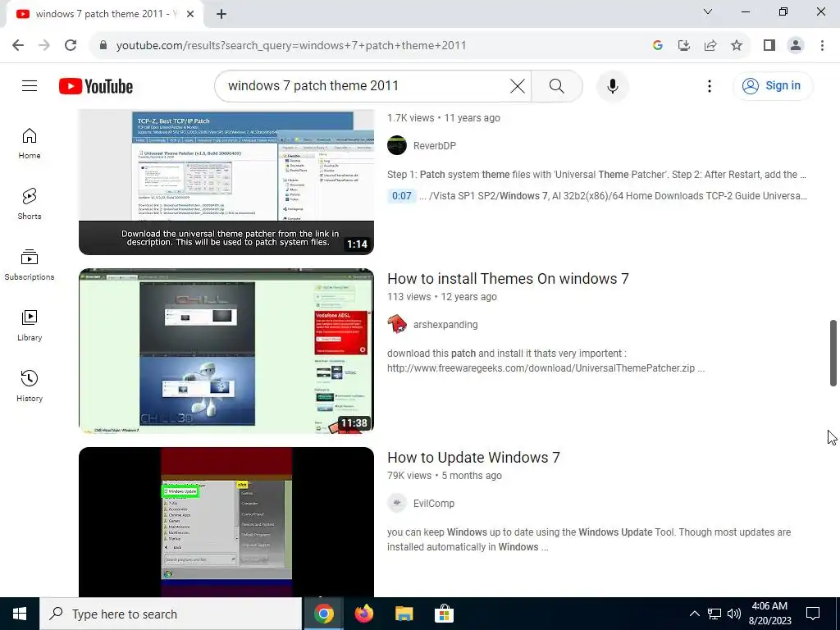Image resolution: width=840 pixels, height=630 pixels.
Task: Clear the search query with X
Action: [518, 85]
